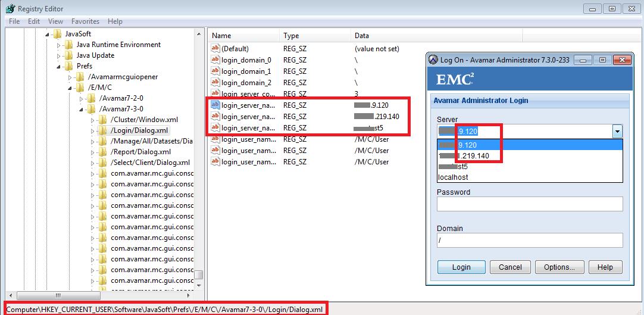Click the login_server_co... string icon
Viewport: 644px width, 315px height.
pyautogui.click(x=215, y=93)
